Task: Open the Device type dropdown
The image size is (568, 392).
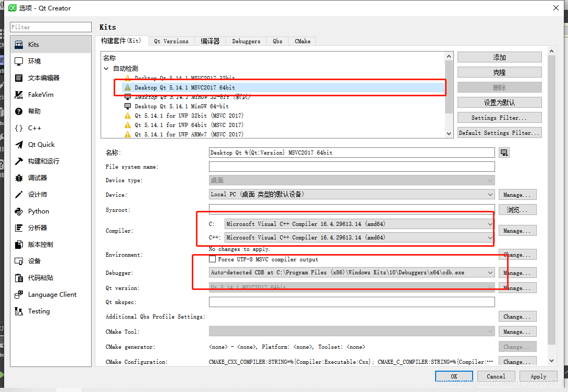Action: (x=352, y=180)
